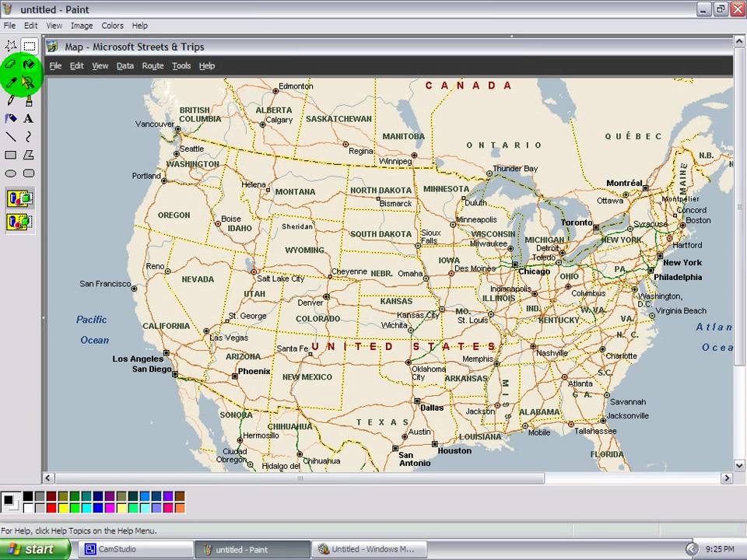Click horizontal scrollbar right arrow

tap(727, 478)
